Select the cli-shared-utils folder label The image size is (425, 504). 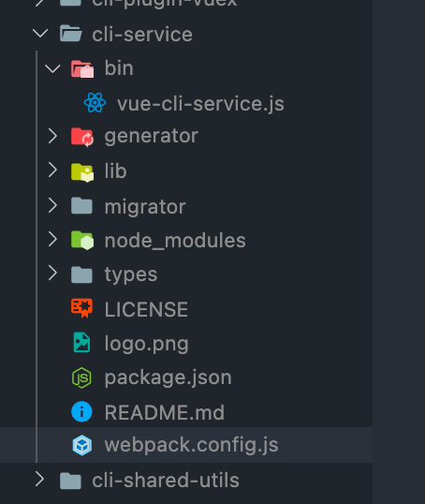click(166, 481)
